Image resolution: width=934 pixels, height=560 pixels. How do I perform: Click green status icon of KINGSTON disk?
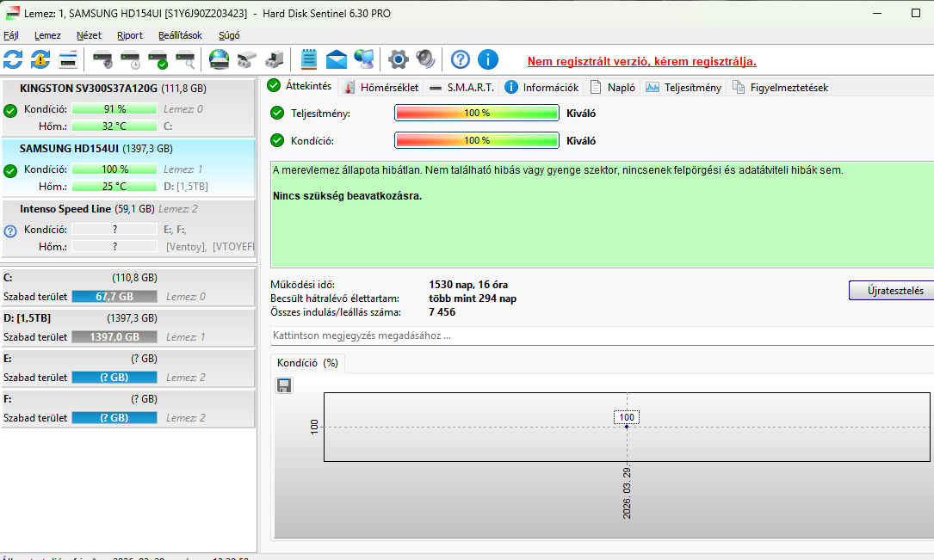(x=10, y=111)
